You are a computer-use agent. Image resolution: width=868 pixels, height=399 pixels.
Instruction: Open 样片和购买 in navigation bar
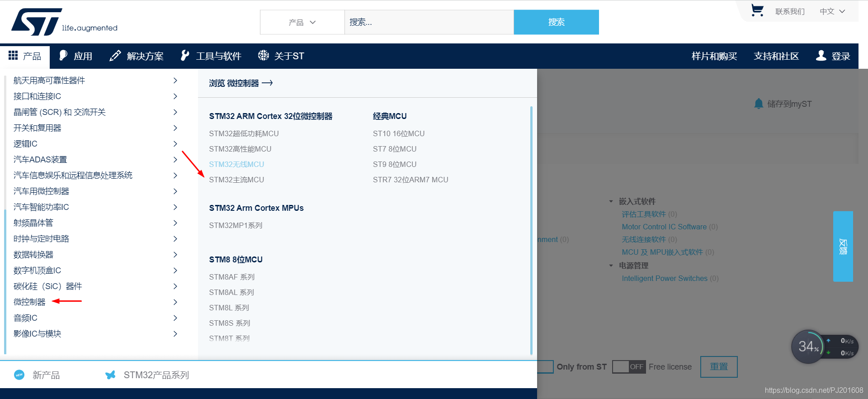[714, 56]
